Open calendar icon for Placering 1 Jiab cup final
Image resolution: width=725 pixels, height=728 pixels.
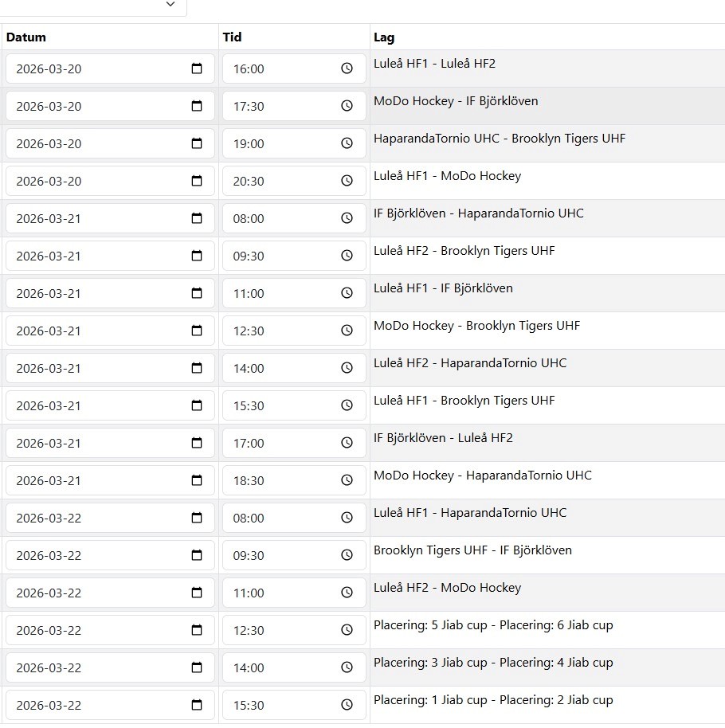click(x=197, y=705)
